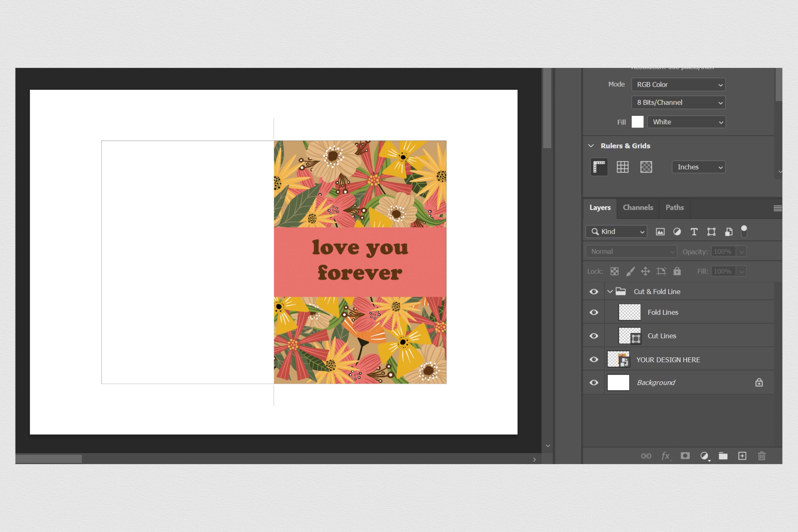
Task: Click the link layers icon
Action: tap(646, 456)
